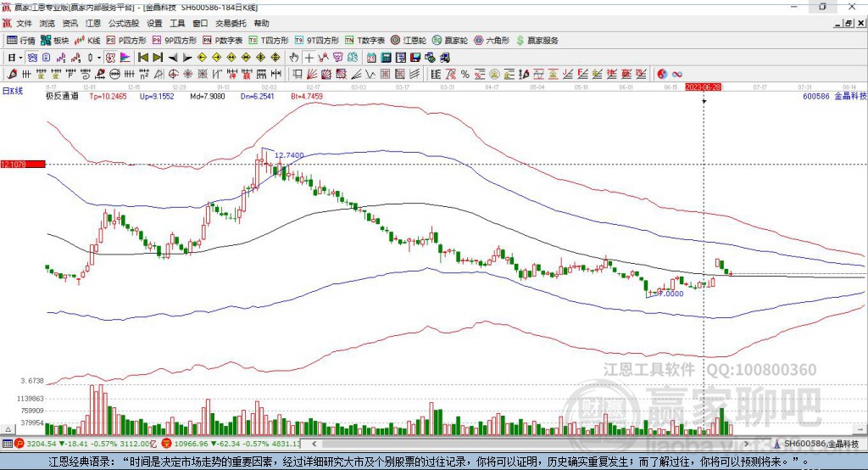Click the black right arrow icon
868x470 pixels.
click(187, 58)
